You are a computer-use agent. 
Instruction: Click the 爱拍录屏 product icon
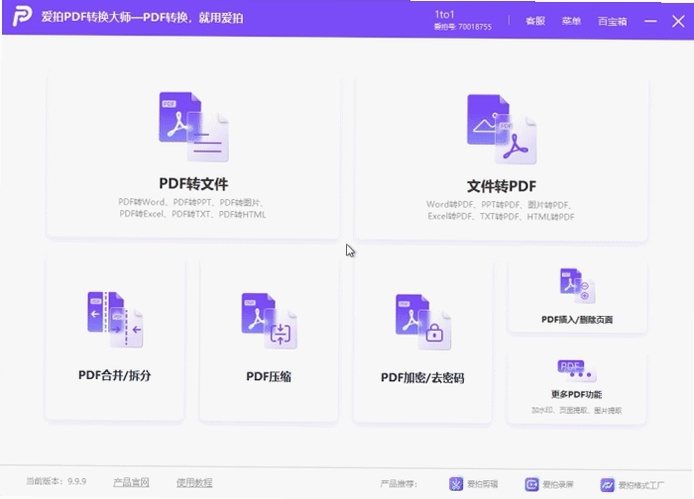click(532, 484)
